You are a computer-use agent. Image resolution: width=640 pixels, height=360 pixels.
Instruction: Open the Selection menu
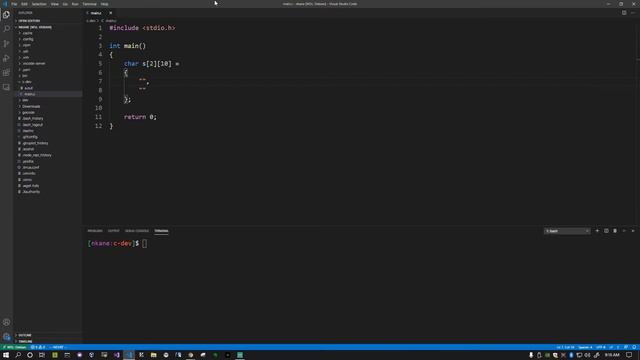39,4
